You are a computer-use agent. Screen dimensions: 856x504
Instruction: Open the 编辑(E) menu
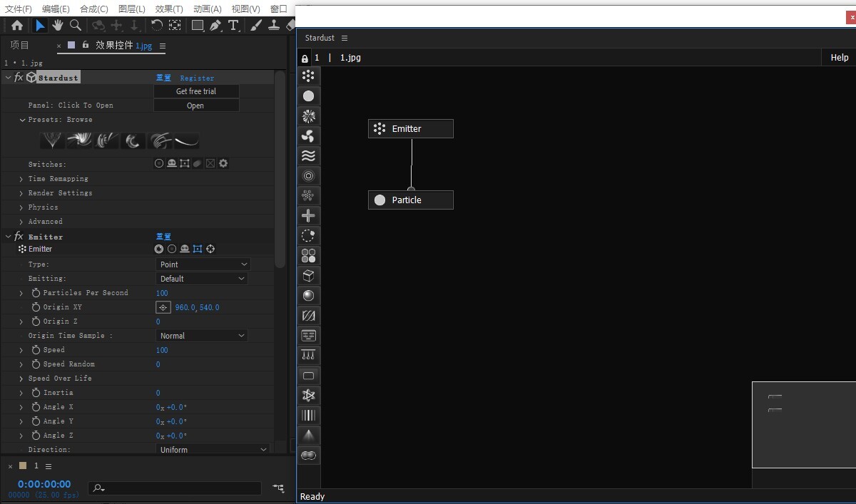(x=56, y=9)
